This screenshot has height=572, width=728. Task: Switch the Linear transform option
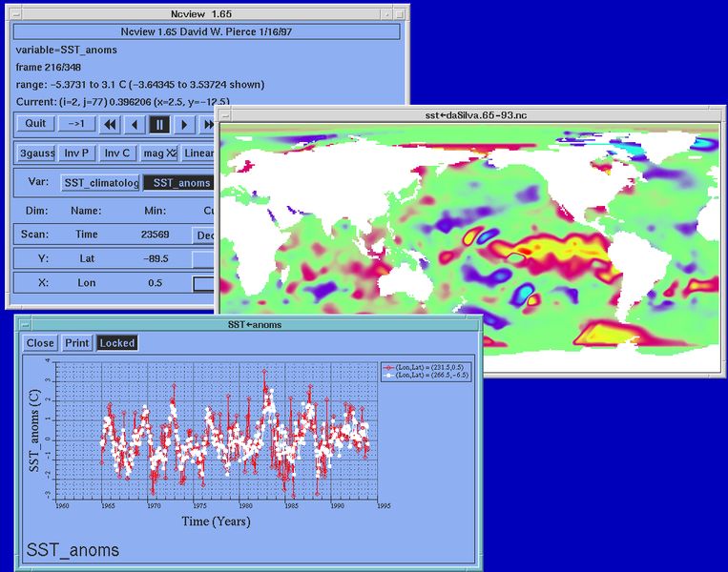198,153
